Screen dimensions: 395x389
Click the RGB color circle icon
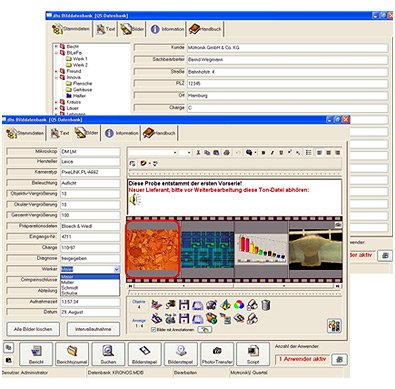(x=239, y=305)
